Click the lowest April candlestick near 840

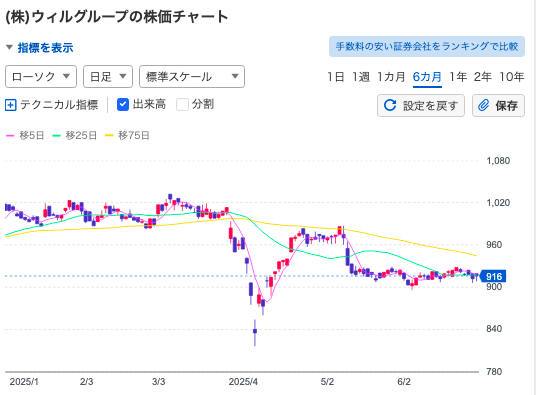point(255,331)
